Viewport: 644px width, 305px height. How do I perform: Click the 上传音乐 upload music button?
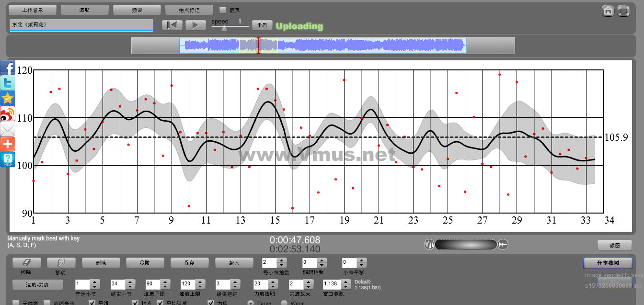(33, 10)
